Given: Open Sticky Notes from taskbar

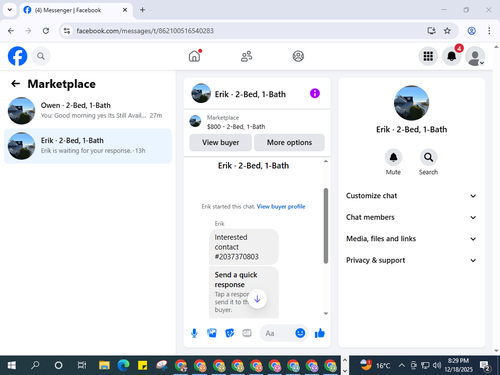Looking at the screenshot, I should point(143,365).
